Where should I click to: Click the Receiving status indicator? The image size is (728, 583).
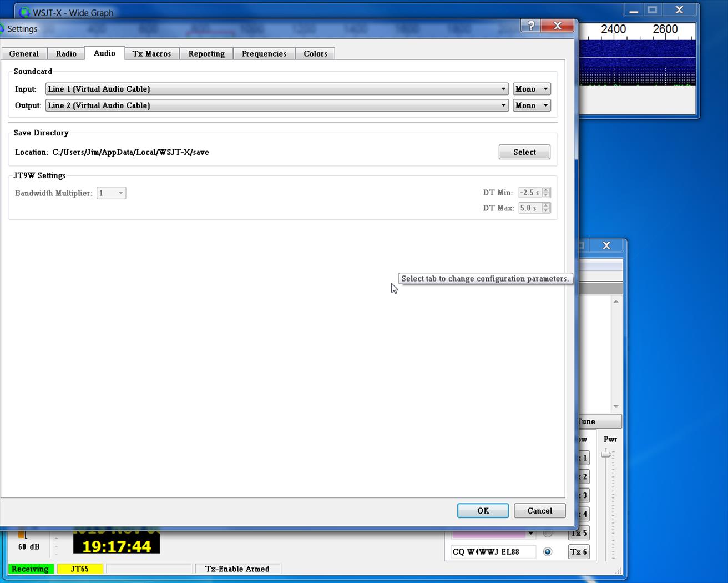[x=30, y=569]
